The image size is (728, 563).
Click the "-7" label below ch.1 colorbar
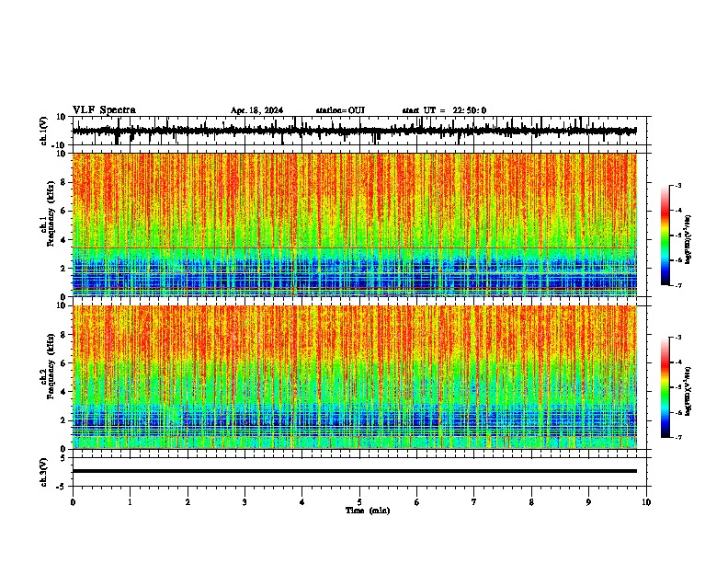pyautogui.click(x=677, y=285)
